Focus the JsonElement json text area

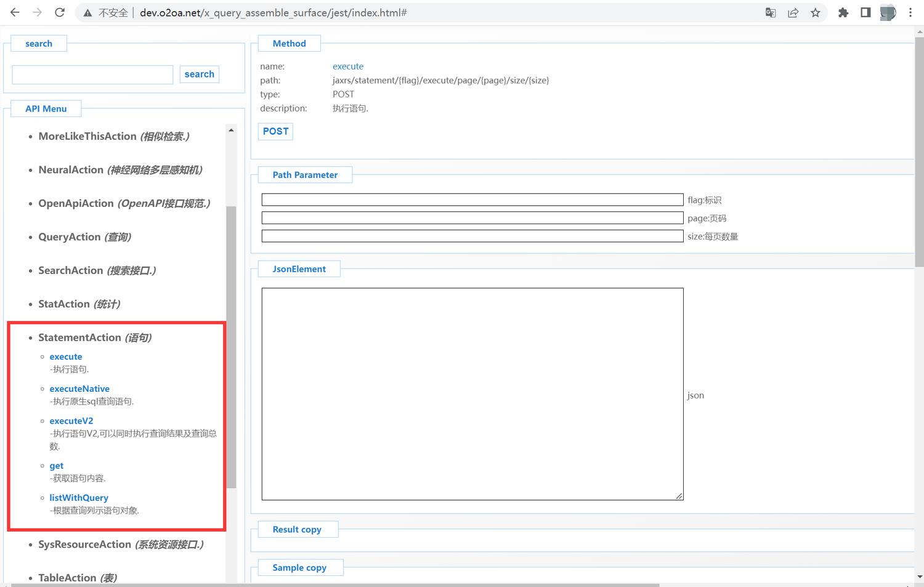click(472, 394)
